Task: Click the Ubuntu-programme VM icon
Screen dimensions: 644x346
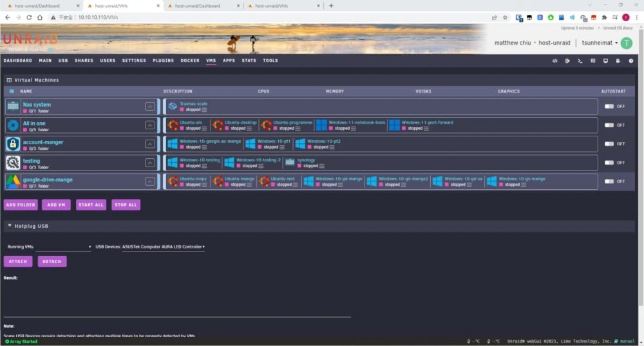Action: click(x=267, y=125)
